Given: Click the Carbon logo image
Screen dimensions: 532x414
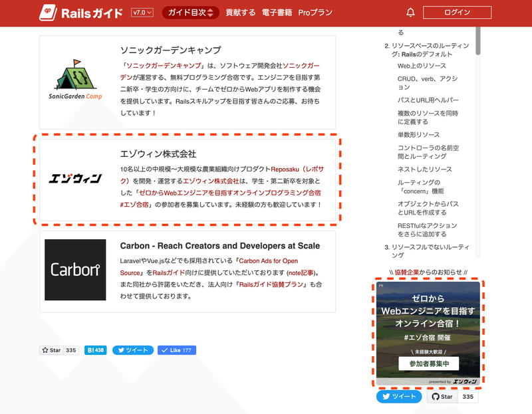Looking at the screenshot, I should pyautogui.click(x=75, y=270).
